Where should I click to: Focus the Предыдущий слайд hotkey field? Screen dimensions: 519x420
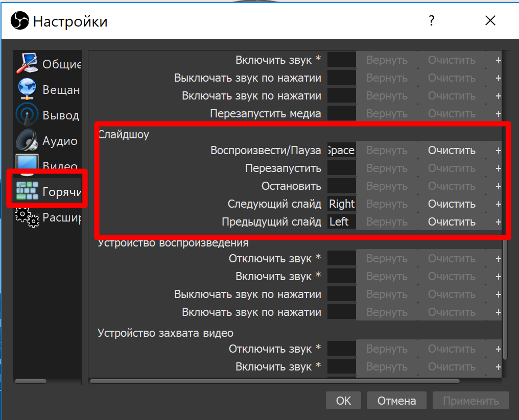coord(341,222)
